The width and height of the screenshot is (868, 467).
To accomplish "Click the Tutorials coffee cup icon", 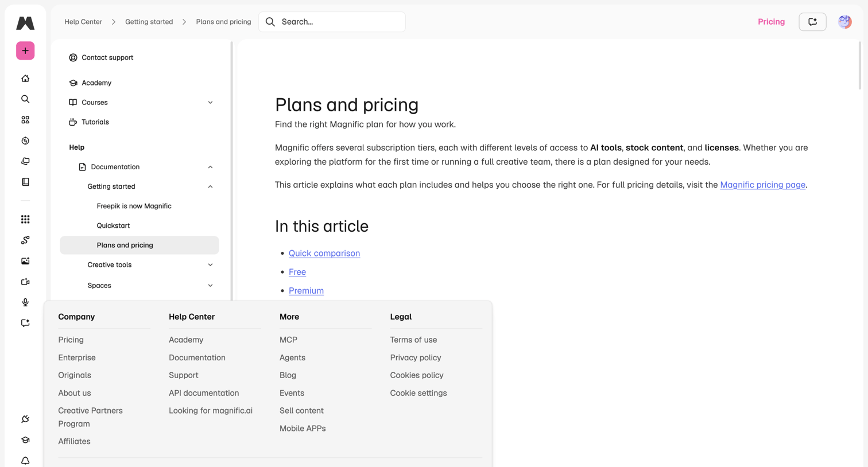I will (73, 122).
